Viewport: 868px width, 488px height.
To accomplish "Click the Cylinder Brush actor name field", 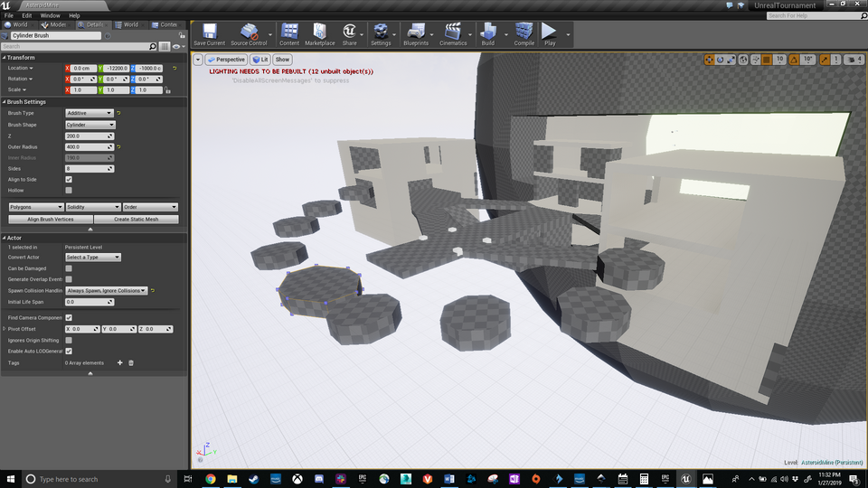I will tap(56, 35).
